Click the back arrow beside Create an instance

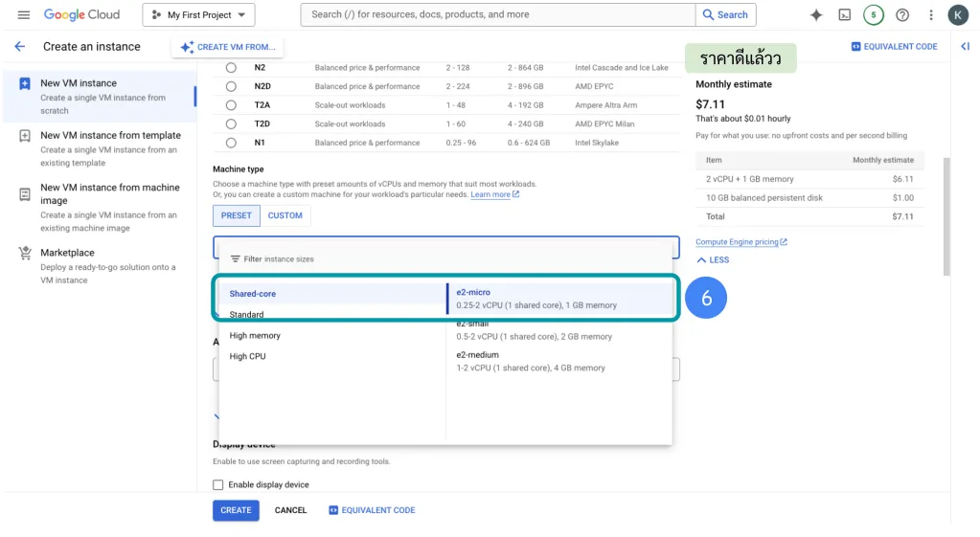coord(19,47)
